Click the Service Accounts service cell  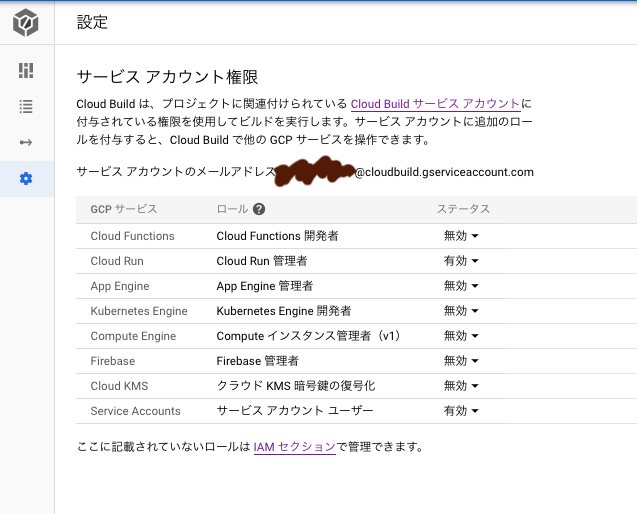(x=135, y=411)
